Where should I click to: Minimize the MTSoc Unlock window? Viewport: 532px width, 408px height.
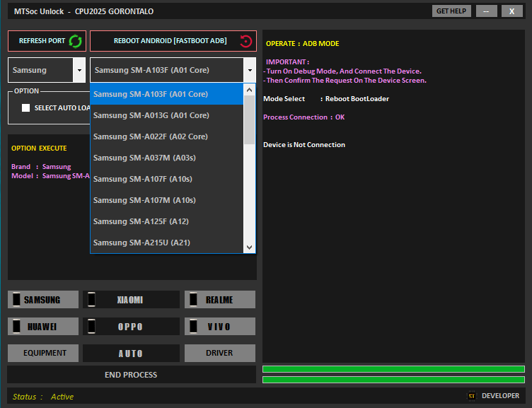[487, 11]
